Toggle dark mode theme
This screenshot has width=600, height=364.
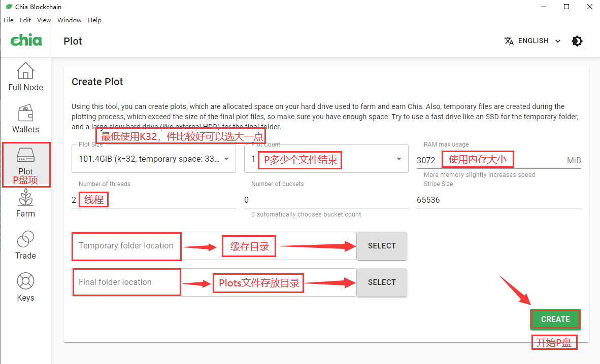[577, 41]
